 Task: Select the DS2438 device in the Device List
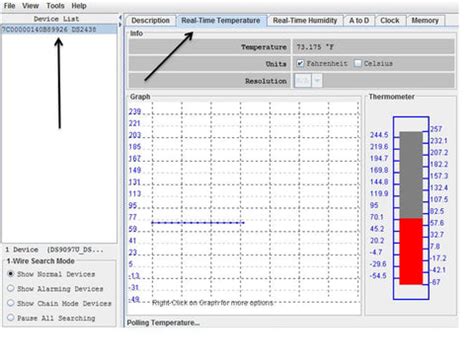[x=59, y=29]
